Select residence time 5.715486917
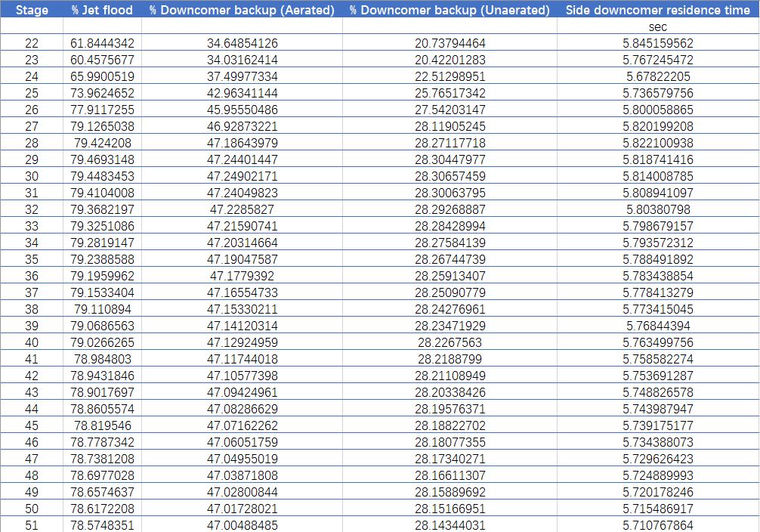 tap(658, 509)
